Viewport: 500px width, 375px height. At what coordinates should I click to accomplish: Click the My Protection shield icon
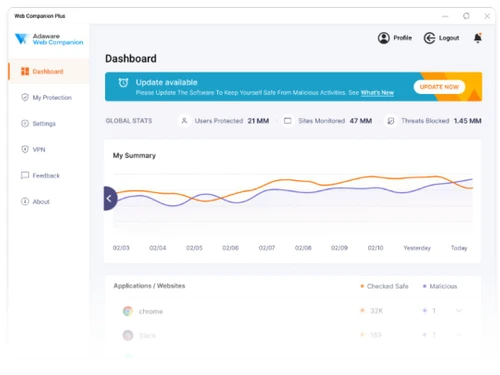(x=25, y=97)
